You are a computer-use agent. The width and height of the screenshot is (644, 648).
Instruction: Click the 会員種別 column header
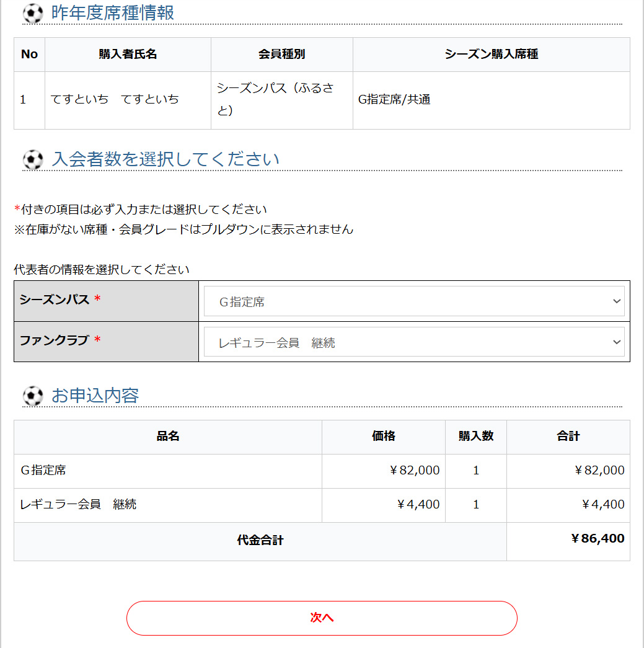click(x=281, y=55)
